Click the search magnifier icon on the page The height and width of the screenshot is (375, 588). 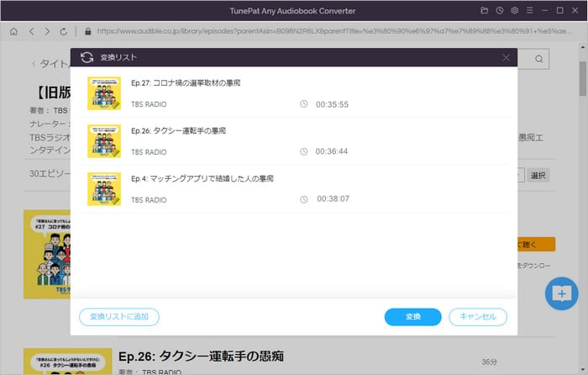pyautogui.click(x=539, y=59)
